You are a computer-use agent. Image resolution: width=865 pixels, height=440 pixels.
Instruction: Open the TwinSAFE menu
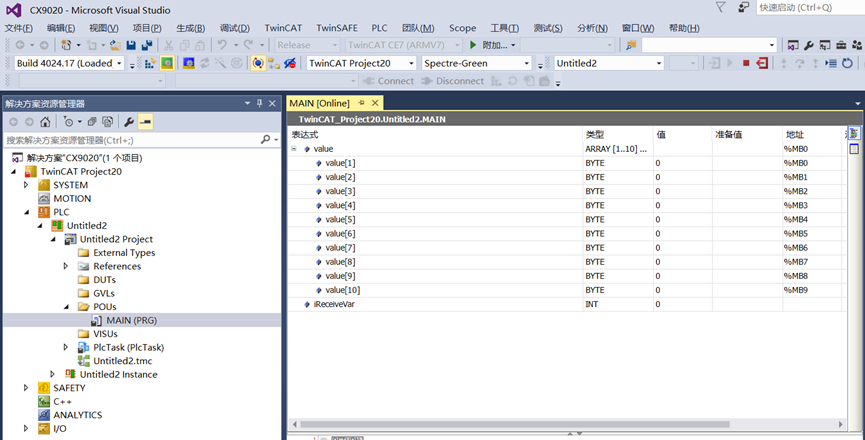(x=337, y=28)
